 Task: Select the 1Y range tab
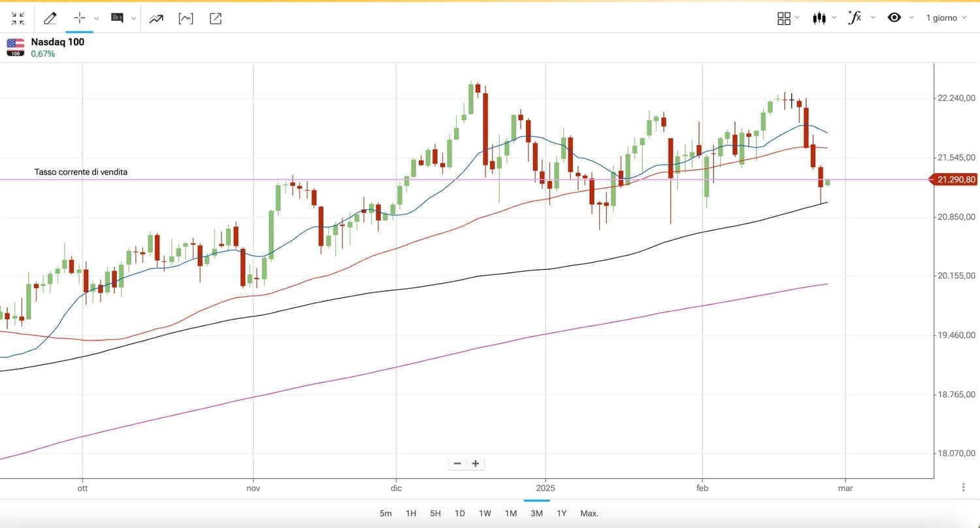[561, 513]
